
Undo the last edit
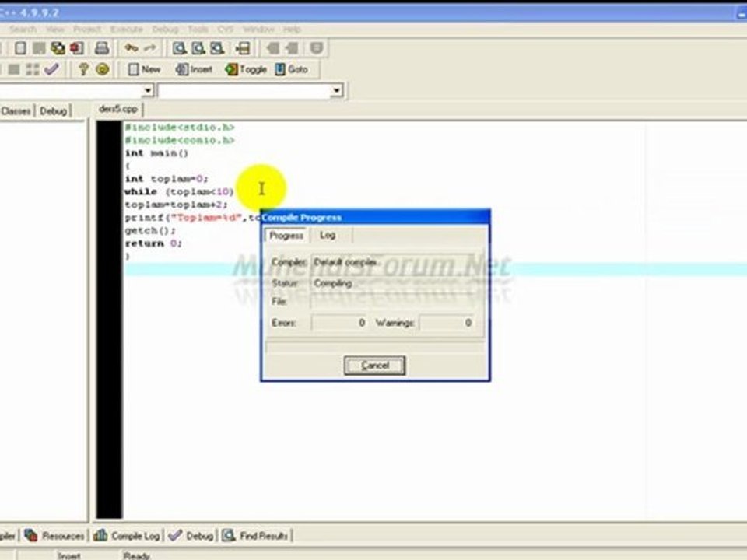131,48
